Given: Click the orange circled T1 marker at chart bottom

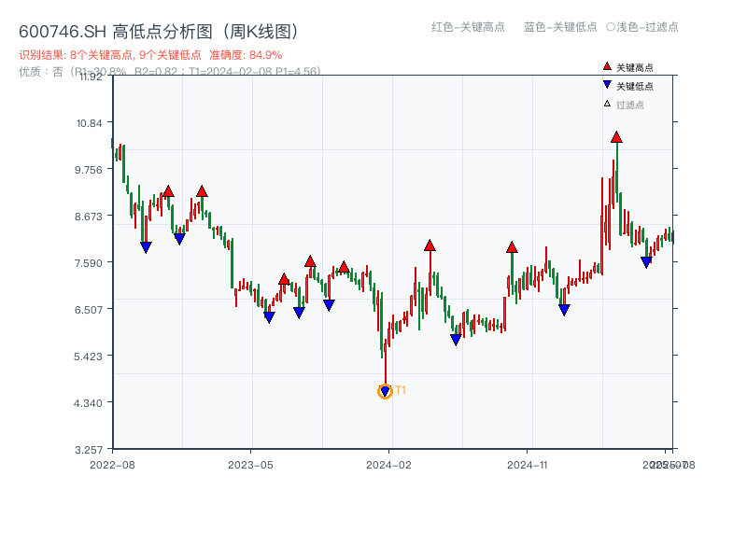Looking at the screenshot, I should [x=384, y=392].
